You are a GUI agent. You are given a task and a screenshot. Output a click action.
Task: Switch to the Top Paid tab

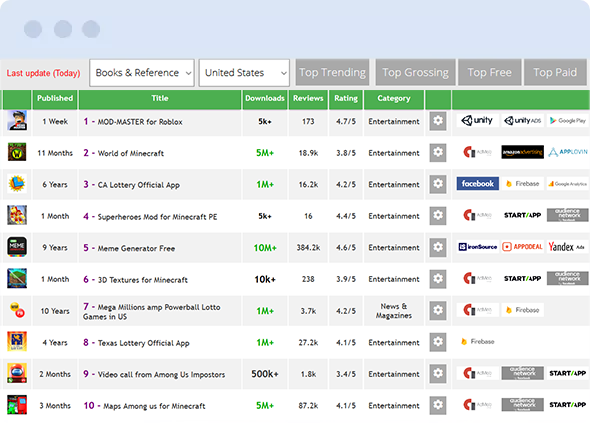click(555, 72)
